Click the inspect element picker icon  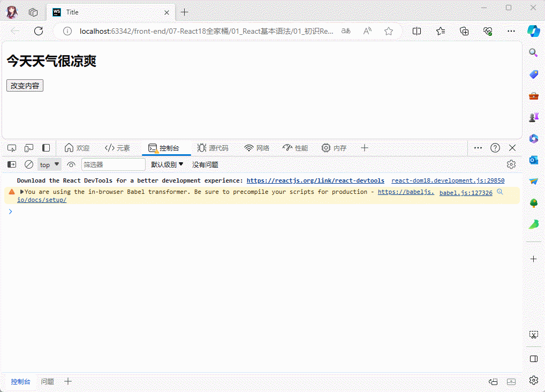(x=12, y=148)
